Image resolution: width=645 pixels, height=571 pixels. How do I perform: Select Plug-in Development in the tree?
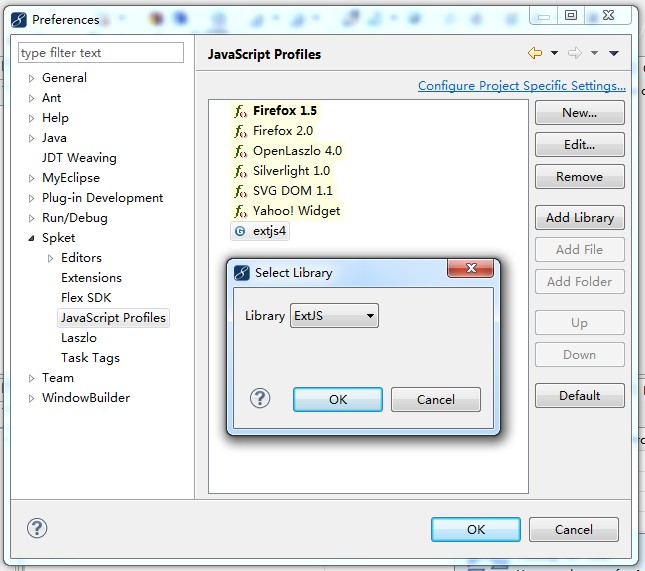[x=102, y=198]
